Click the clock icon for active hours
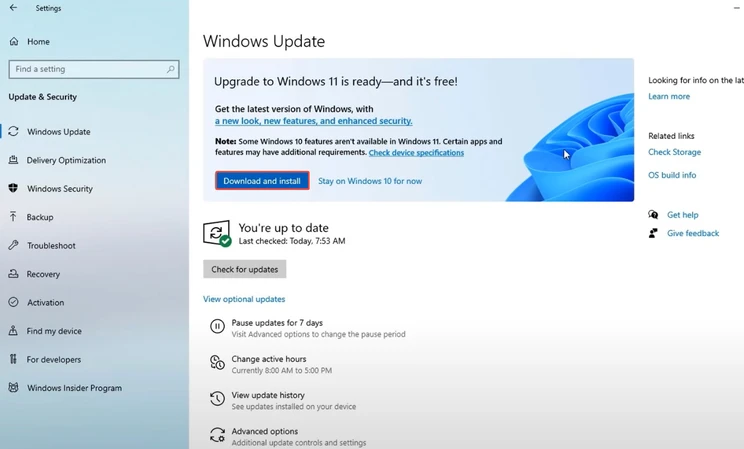744x449 pixels. [x=217, y=363]
